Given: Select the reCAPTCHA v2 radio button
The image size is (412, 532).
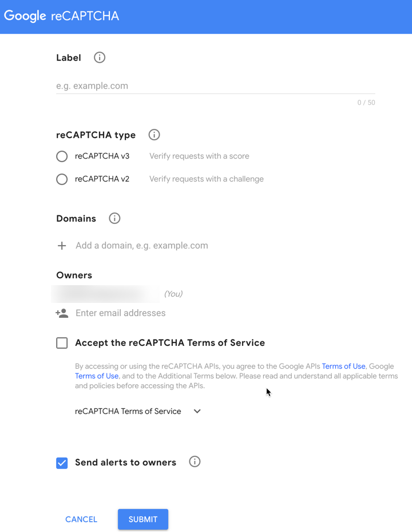Looking at the screenshot, I should (62, 179).
